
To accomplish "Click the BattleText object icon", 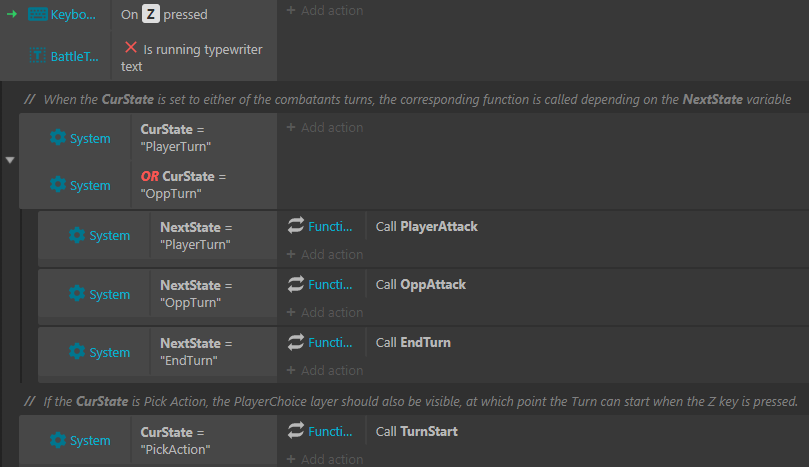I will 37,56.
